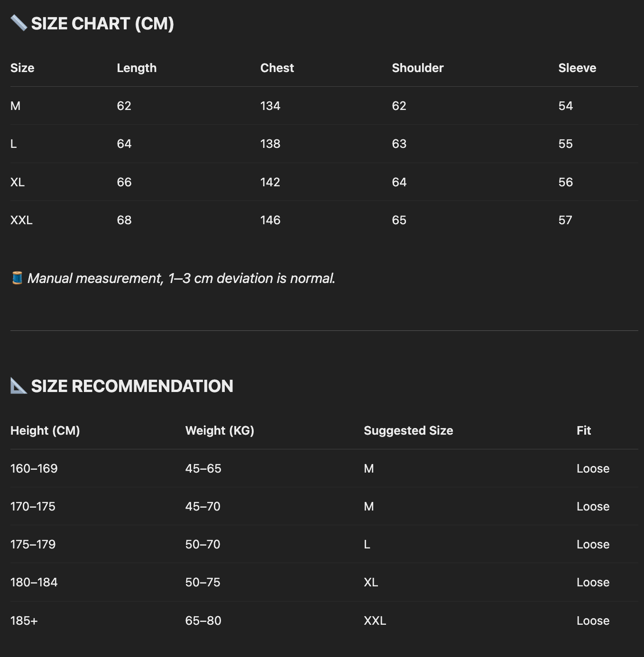
Task: Click the Weight (KG) column header
Action: coord(220,430)
